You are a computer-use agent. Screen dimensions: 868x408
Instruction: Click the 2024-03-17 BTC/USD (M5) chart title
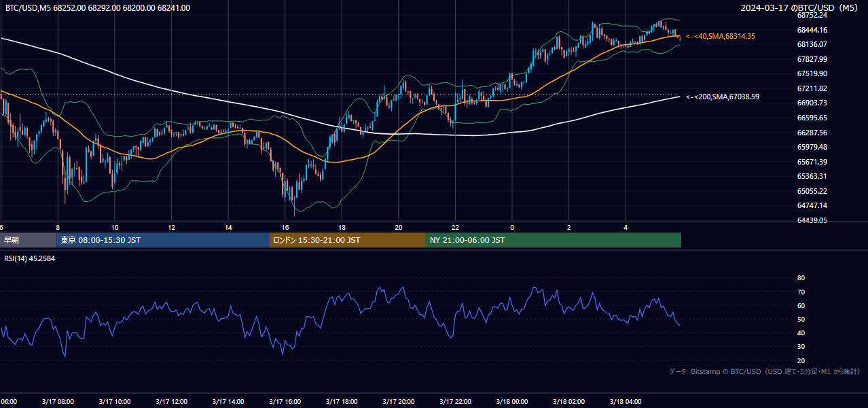click(800, 8)
